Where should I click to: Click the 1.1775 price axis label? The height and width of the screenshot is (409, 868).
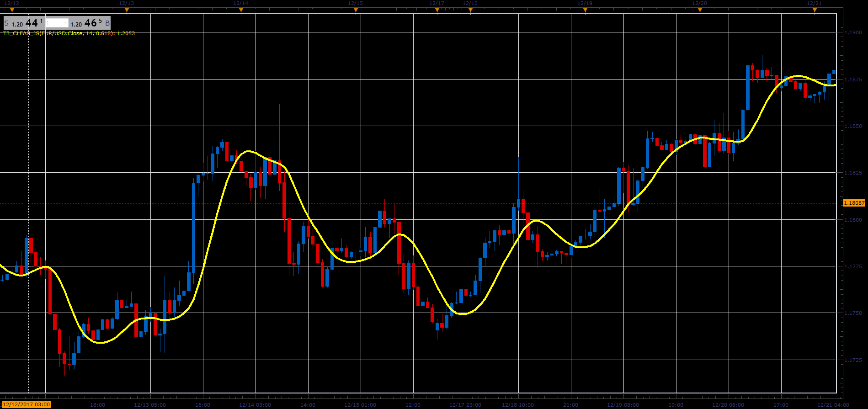coord(853,266)
